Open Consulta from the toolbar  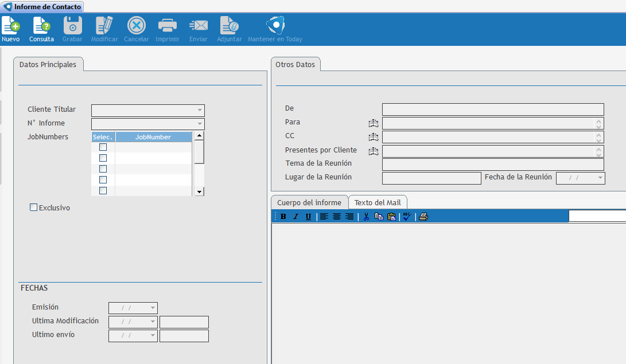coord(41,26)
